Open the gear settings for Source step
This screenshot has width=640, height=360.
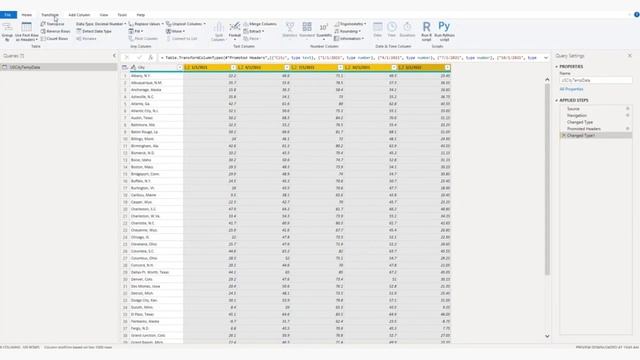[628, 109]
